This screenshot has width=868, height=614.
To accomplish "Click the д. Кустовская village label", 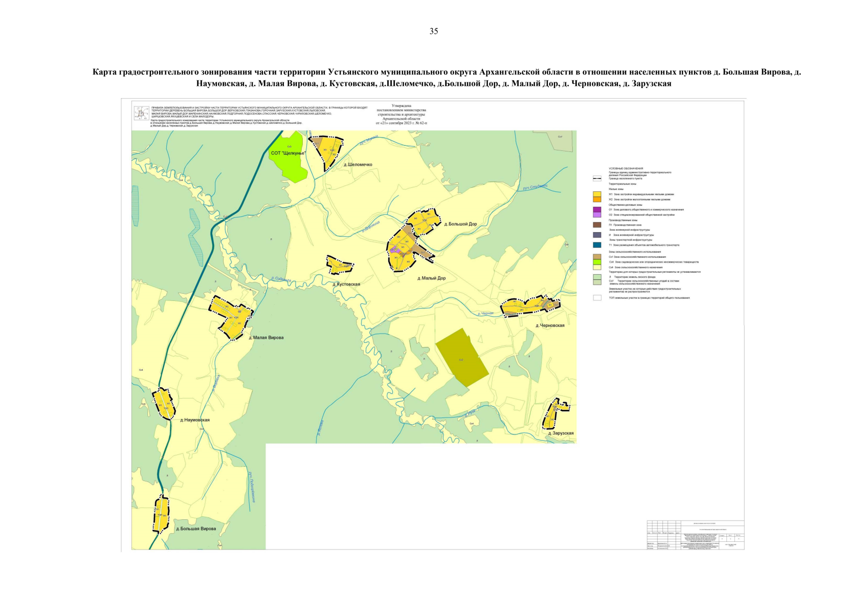I will [346, 284].
